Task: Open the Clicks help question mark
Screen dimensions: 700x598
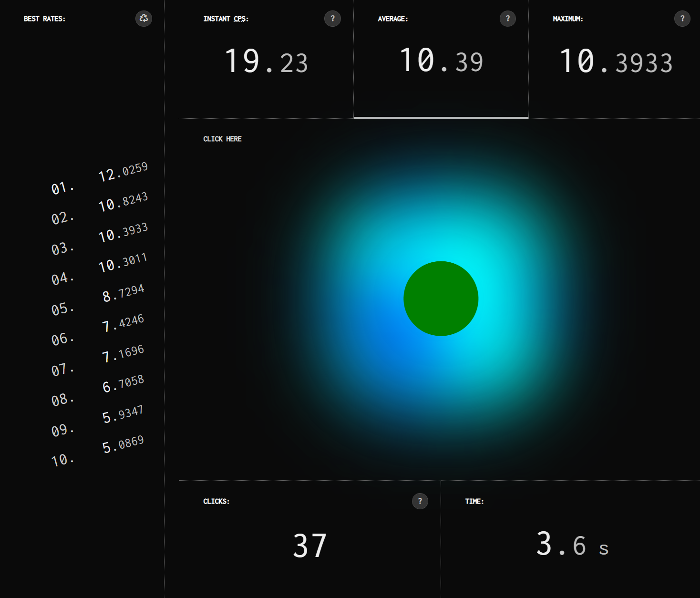Action: [420, 501]
